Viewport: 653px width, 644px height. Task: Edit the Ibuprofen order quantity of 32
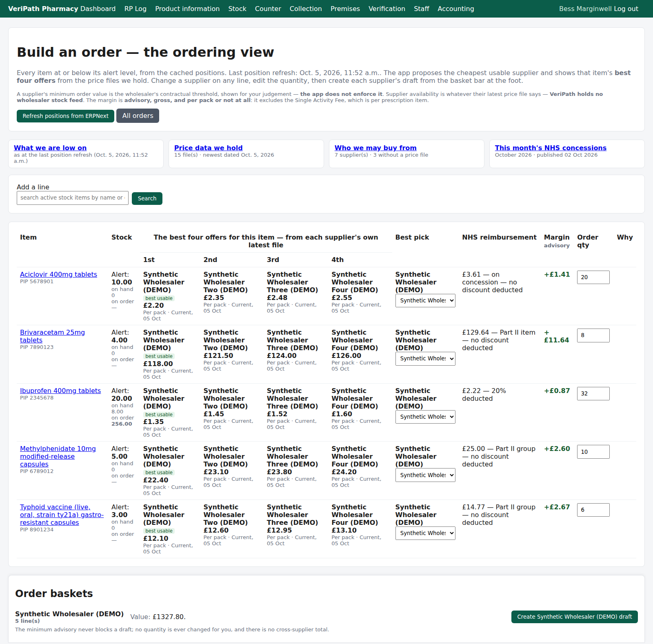pyautogui.click(x=593, y=393)
